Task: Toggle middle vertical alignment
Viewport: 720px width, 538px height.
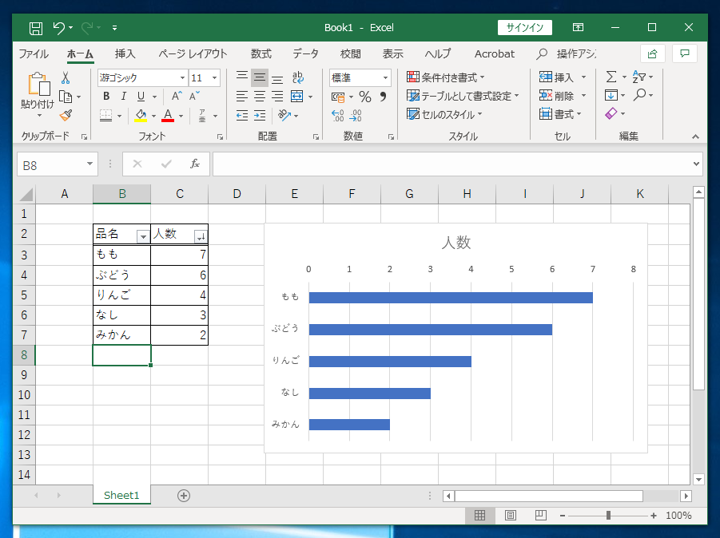Action: [x=260, y=77]
